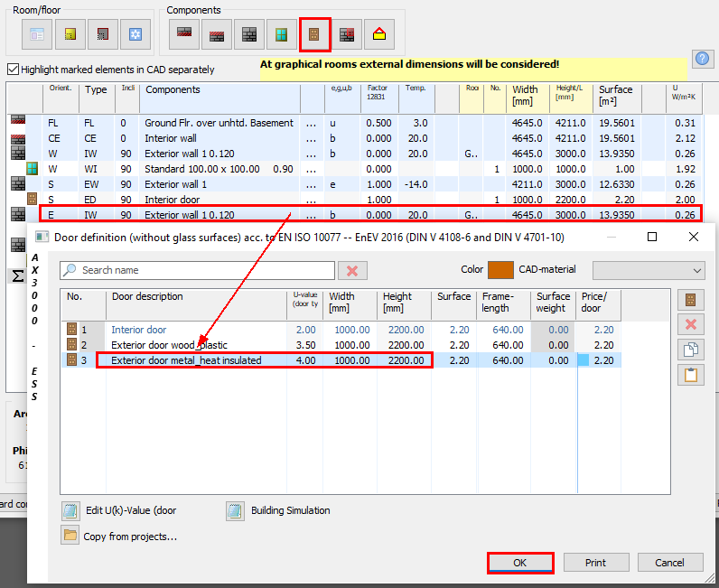Add a ceiling component with red hatch icon
Viewport: 719px width, 588px height.
(217, 34)
